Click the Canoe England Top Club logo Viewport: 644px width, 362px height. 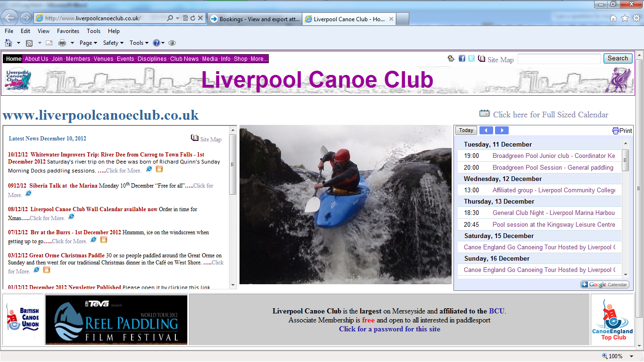click(613, 319)
